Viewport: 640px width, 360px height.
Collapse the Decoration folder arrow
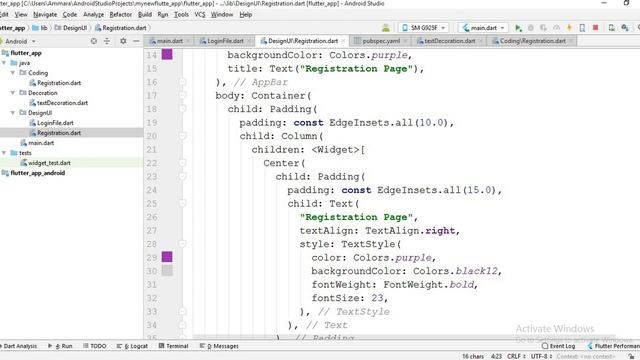[13, 93]
